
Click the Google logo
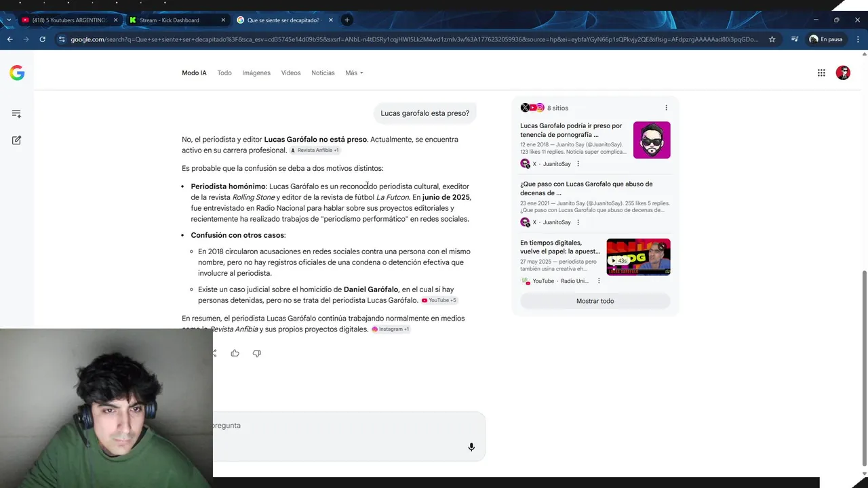tap(17, 73)
